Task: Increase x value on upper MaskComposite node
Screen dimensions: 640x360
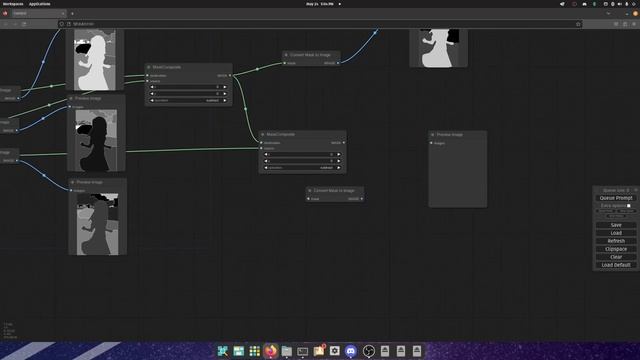Action: 225,87
